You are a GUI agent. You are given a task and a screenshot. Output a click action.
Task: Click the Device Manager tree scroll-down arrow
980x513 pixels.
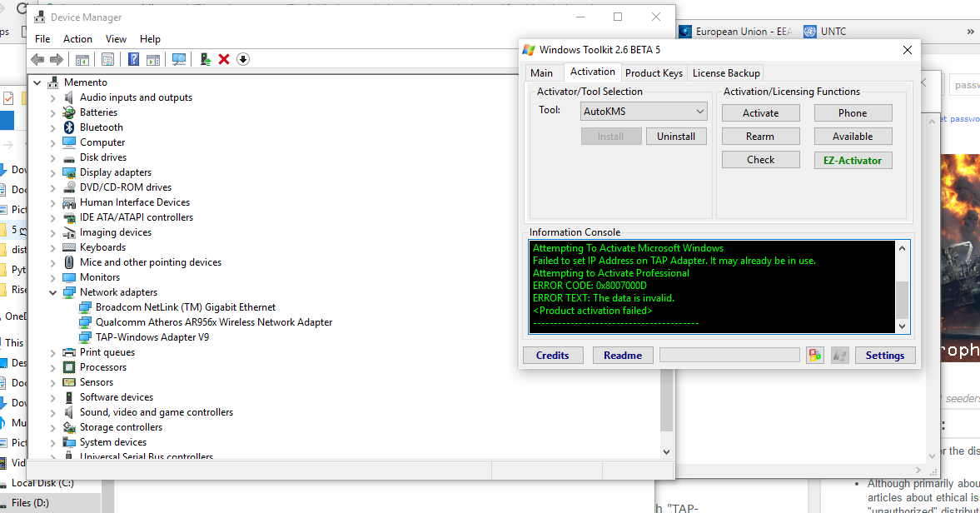[x=666, y=451]
